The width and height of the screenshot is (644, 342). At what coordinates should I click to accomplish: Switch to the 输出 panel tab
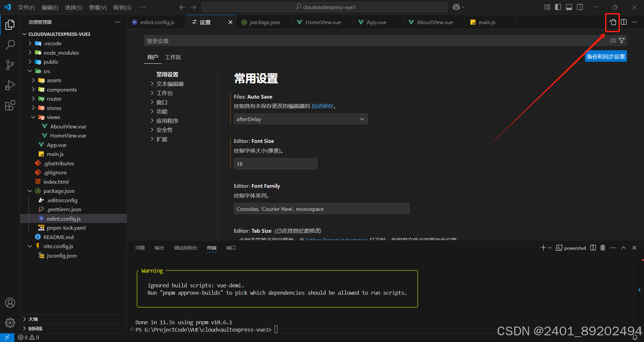pyautogui.click(x=159, y=247)
